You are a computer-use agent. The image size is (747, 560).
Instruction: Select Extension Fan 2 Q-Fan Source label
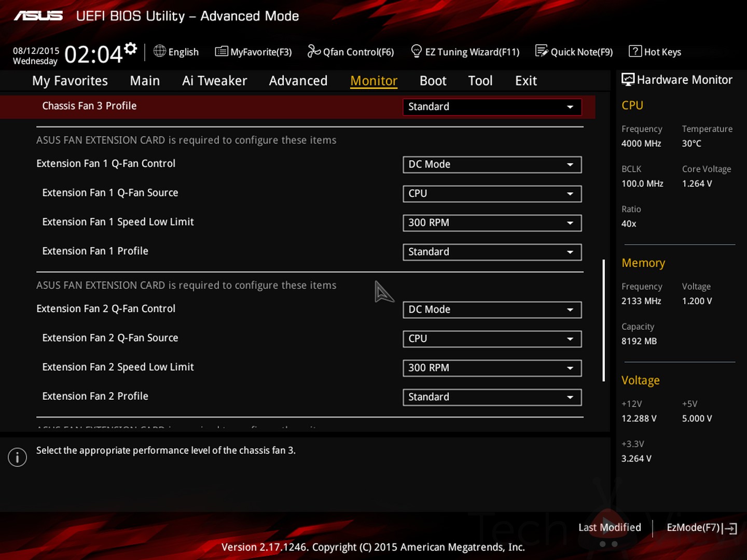pos(110,338)
